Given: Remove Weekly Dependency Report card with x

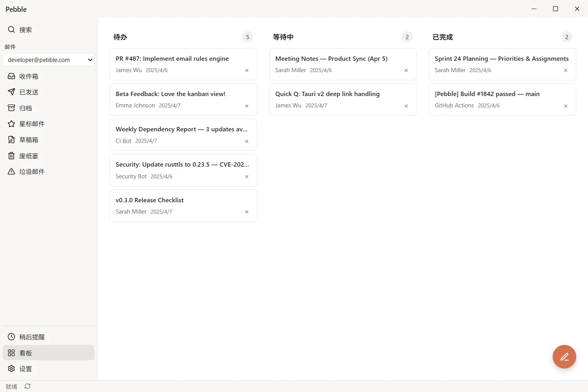Looking at the screenshot, I should pos(247,141).
